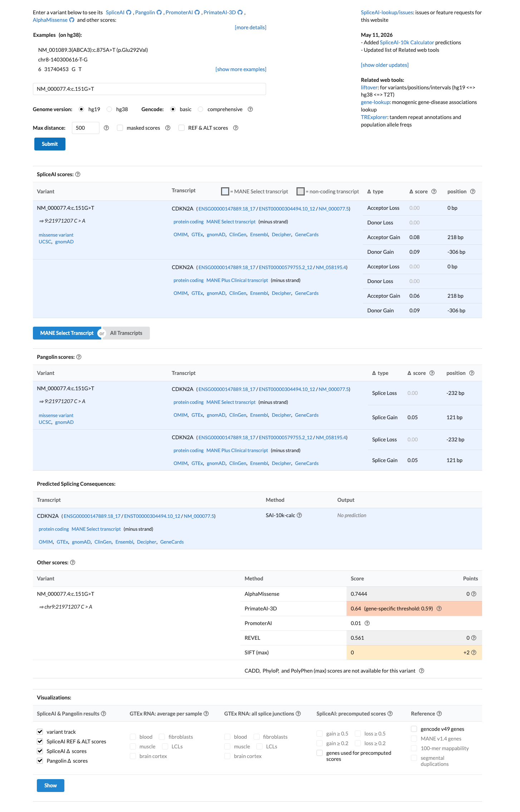Click help icon beside Max distance field
The height and width of the screenshot is (812, 520).
pos(106,128)
